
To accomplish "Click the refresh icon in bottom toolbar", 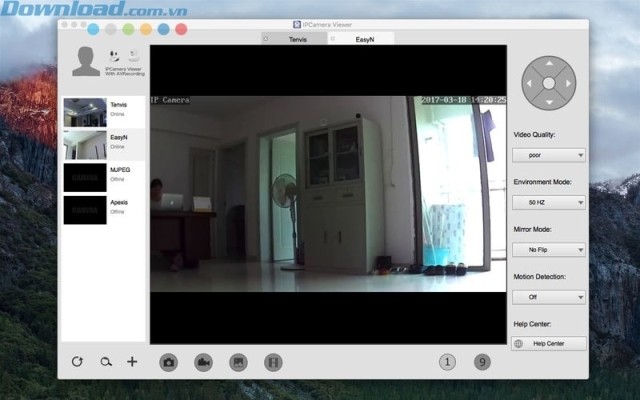I will tap(77, 362).
